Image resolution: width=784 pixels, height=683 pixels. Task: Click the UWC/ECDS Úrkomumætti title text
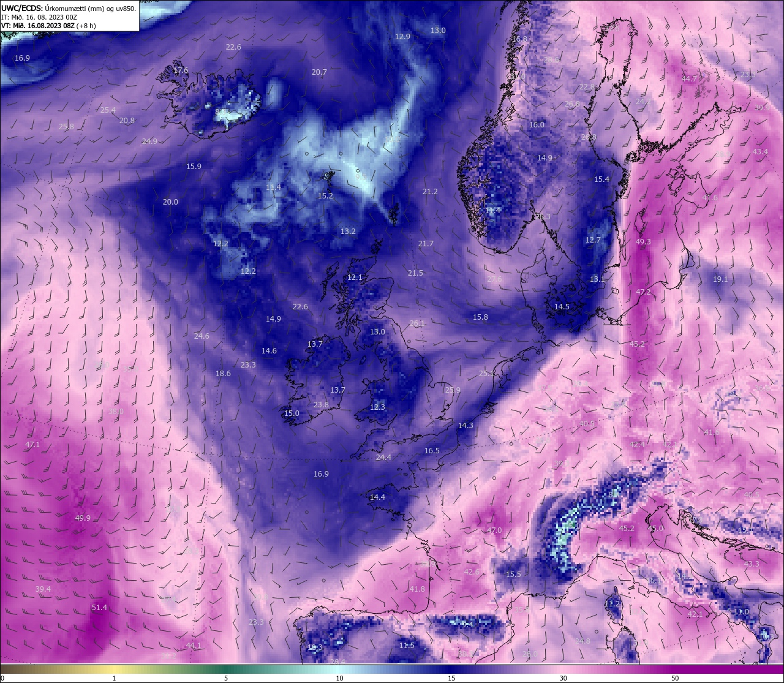point(69,9)
